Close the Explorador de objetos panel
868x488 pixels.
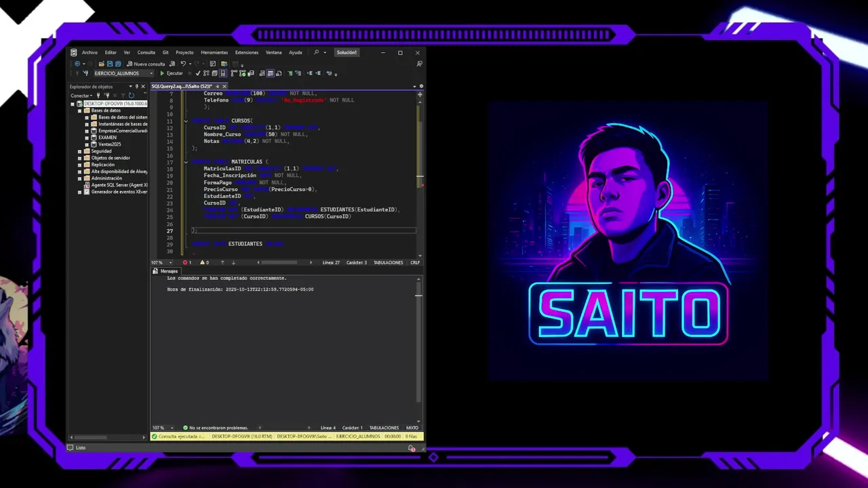coord(143,87)
